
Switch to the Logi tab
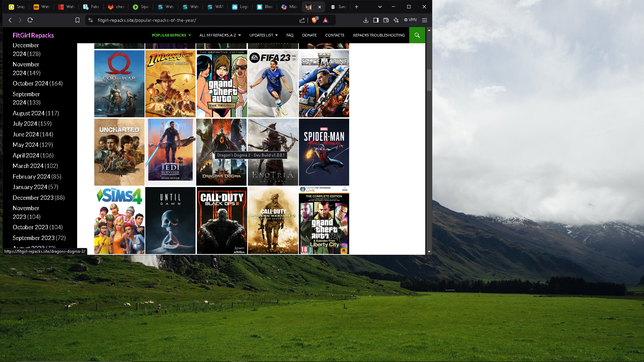(x=240, y=7)
